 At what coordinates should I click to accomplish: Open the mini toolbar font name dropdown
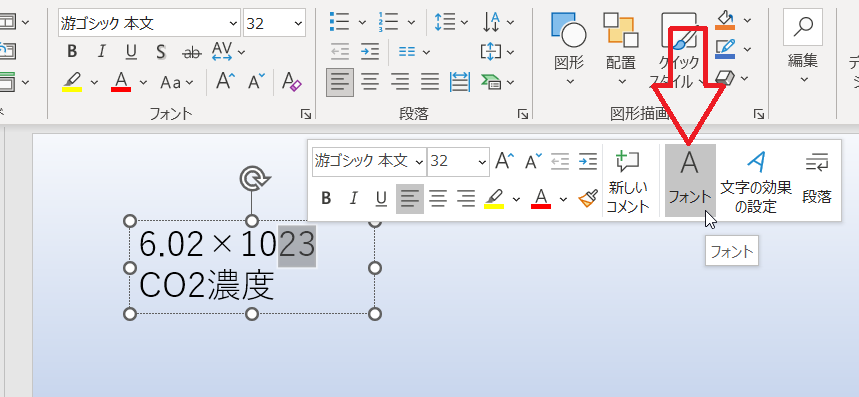point(420,162)
